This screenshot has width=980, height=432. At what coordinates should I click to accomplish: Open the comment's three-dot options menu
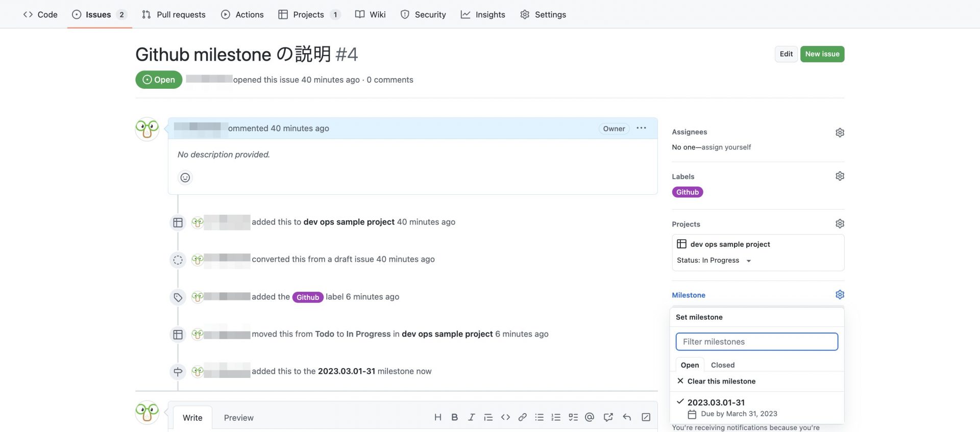[641, 129]
